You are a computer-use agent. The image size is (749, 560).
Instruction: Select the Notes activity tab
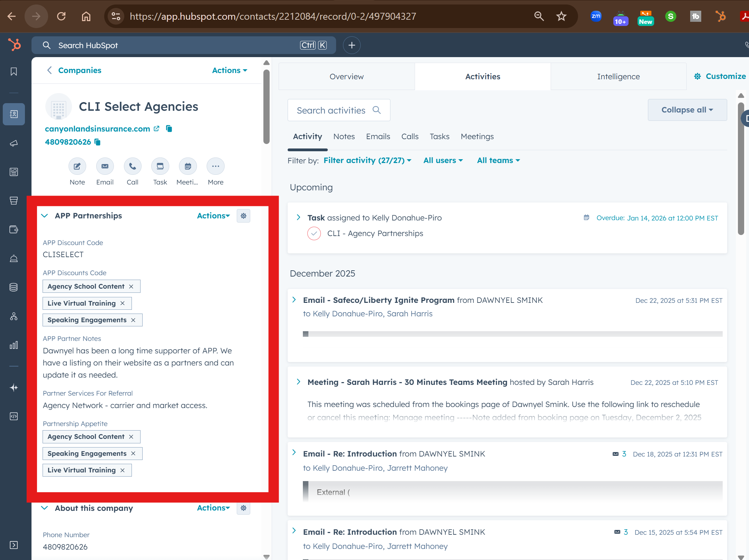[344, 137]
